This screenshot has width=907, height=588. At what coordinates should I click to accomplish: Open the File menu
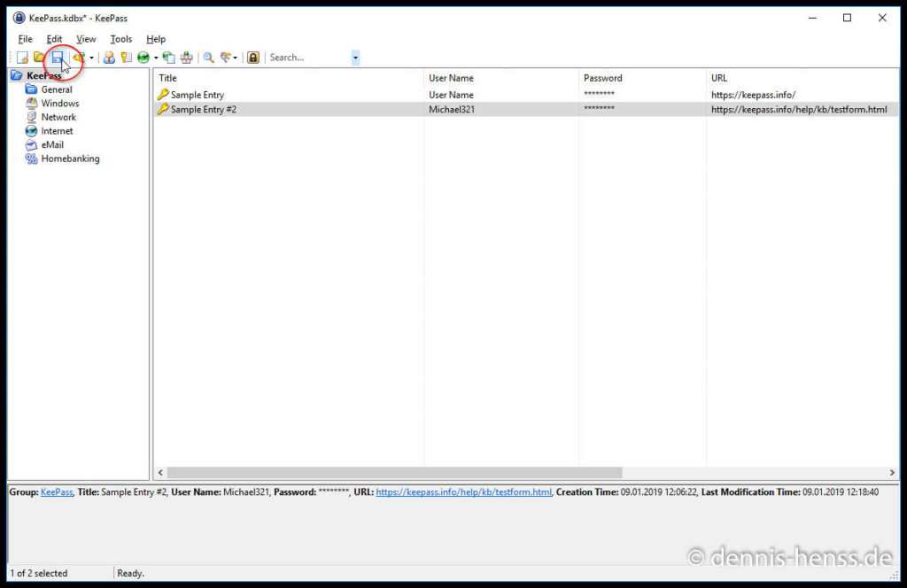(26, 39)
